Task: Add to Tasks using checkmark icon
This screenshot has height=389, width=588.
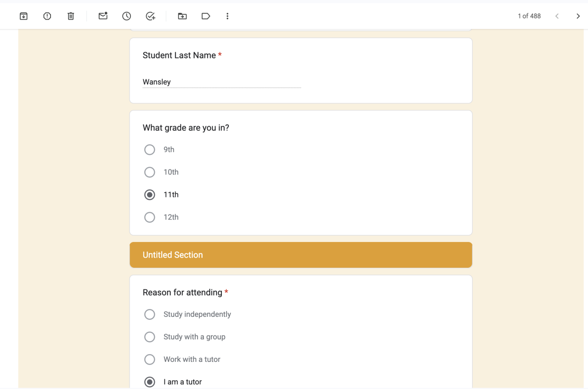Action: coord(150,16)
